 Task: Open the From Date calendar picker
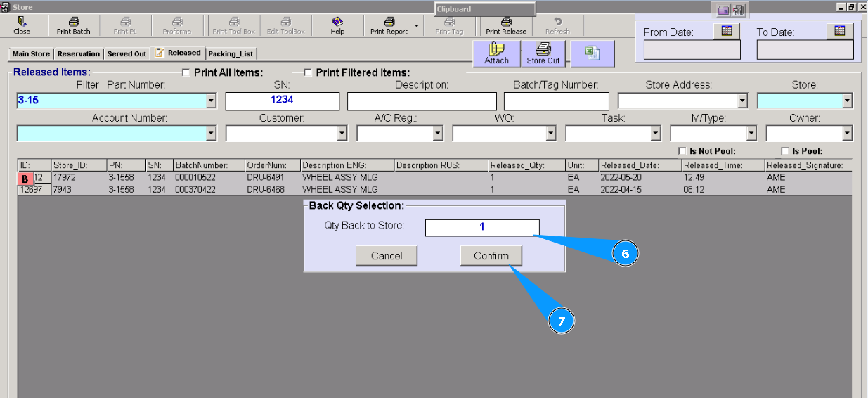coord(727,31)
